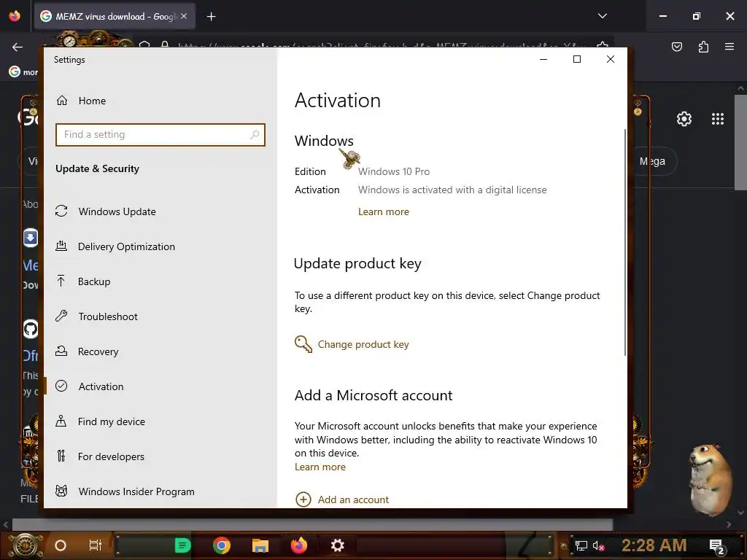
Task: Click Firefox page vertical scrollbar
Action: (x=740, y=143)
